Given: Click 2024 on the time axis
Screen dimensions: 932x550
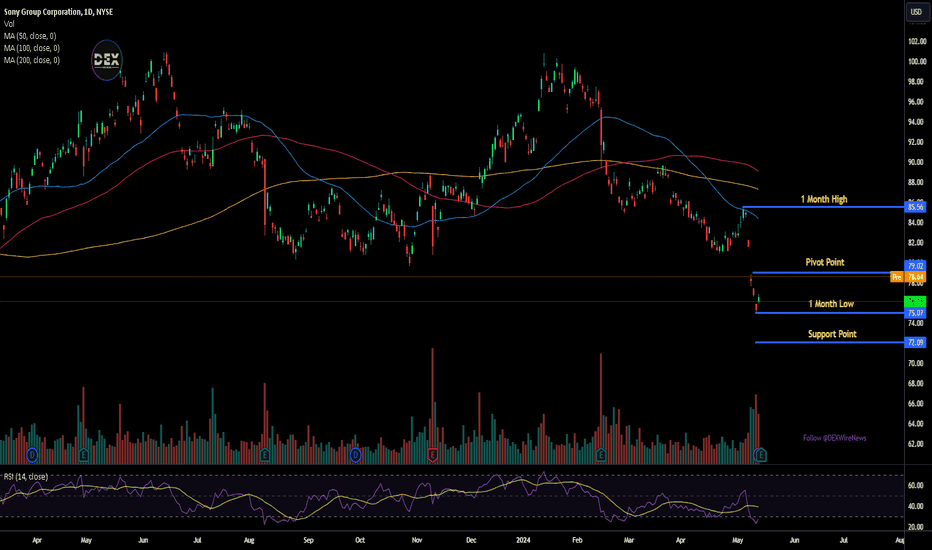Looking at the screenshot, I should click(x=523, y=540).
